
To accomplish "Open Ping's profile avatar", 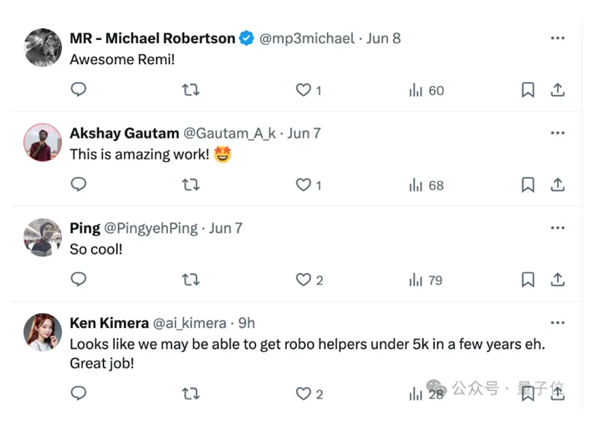I will (43, 238).
